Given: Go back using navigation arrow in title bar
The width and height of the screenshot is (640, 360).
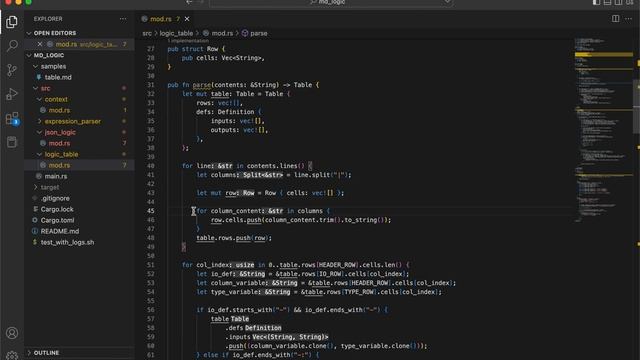Looking at the screenshot, I should (189, 2).
